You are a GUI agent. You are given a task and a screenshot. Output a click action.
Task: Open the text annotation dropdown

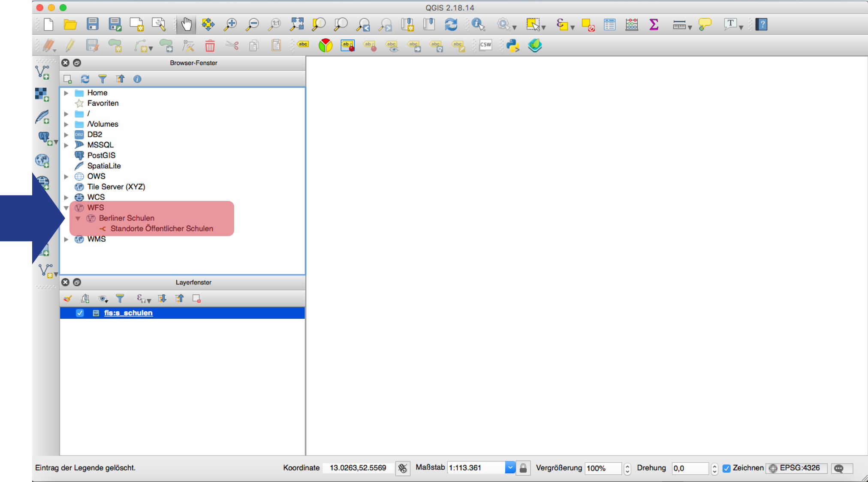pos(741,27)
